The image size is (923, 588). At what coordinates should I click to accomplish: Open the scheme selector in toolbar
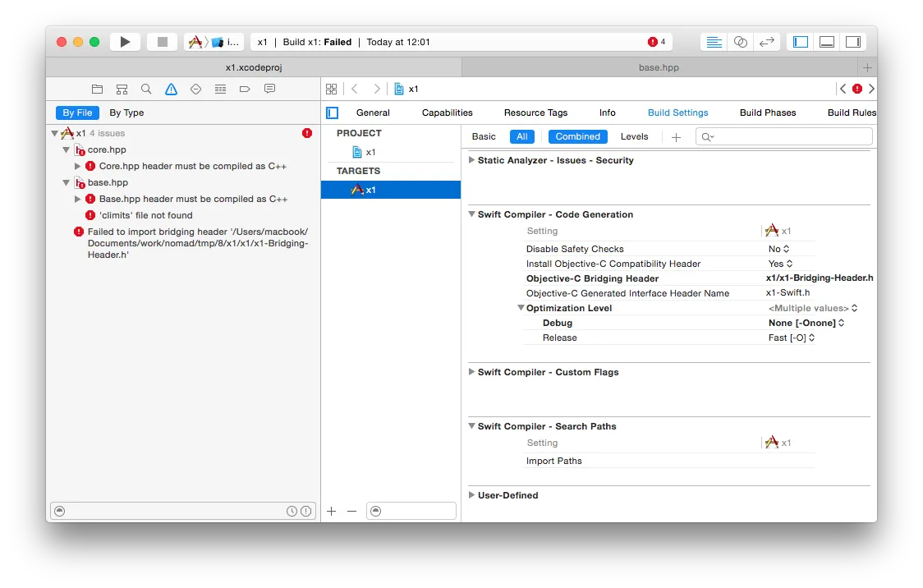click(214, 42)
